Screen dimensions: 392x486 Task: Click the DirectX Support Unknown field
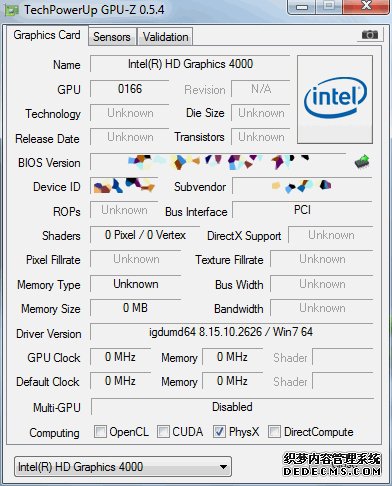[x=331, y=235]
